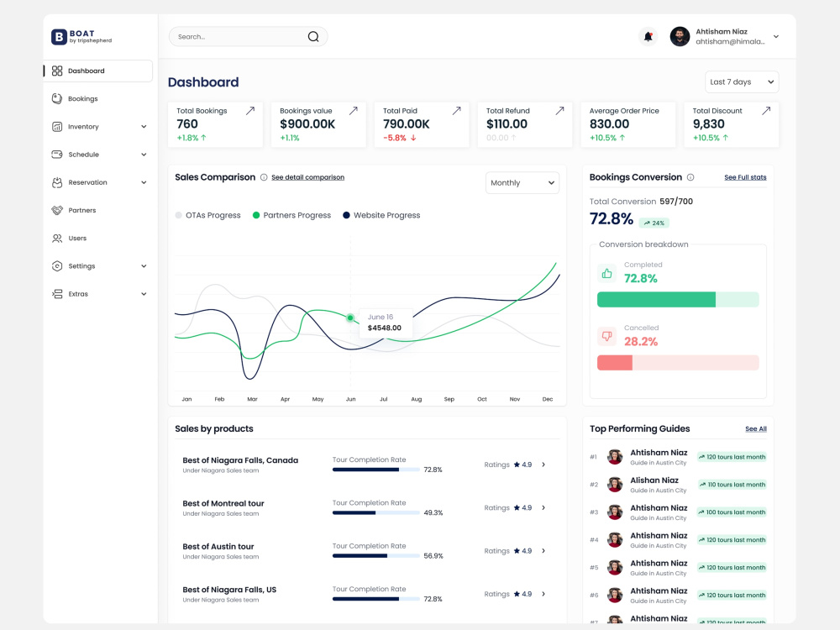
Task: Click the Settings gear icon
Action: [57, 265]
